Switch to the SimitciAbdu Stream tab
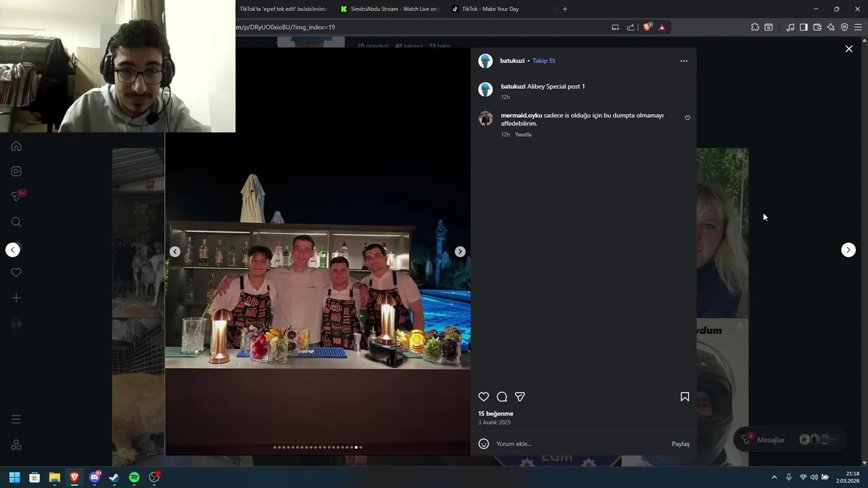This screenshot has width=868, height=488. [391, 9]
